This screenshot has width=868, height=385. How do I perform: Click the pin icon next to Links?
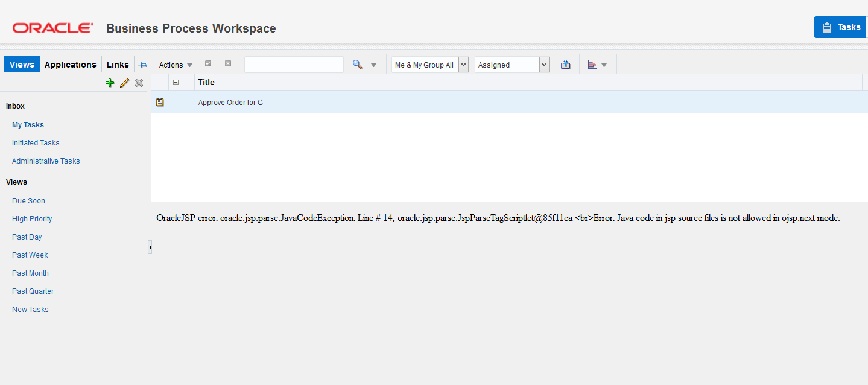pyautogui.click(x=142, y=65)
